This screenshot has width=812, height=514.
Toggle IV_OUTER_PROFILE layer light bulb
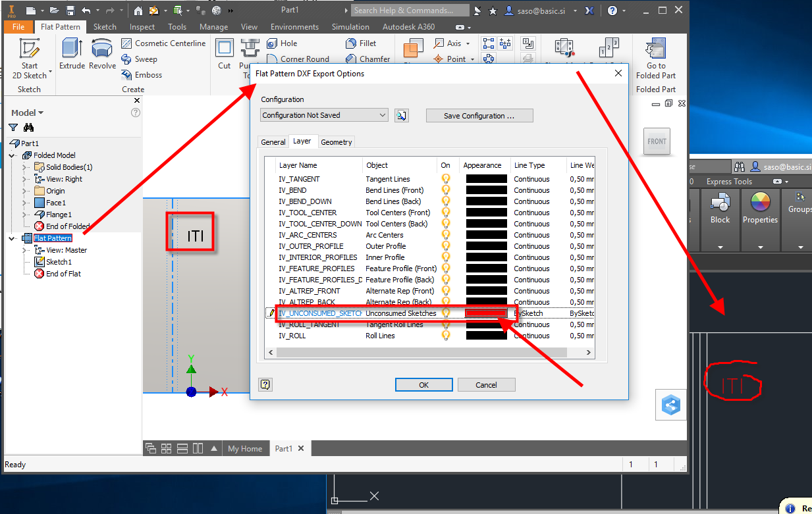446,246
